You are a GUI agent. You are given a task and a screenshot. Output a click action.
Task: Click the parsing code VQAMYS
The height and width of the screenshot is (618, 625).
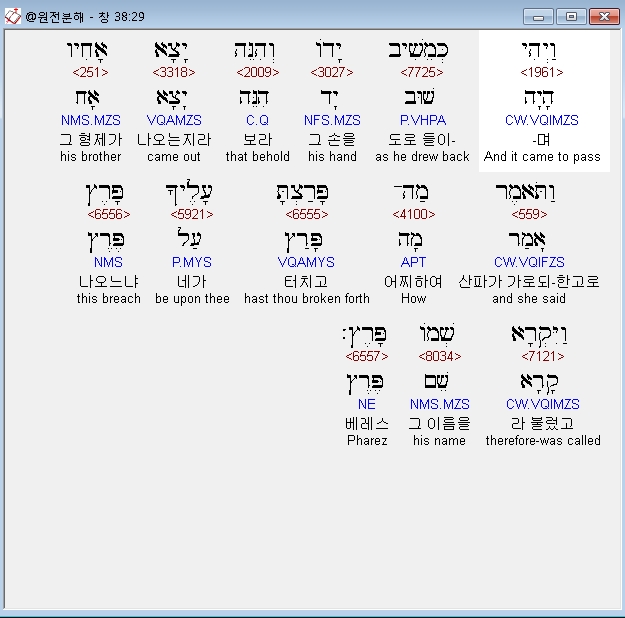(x=306, y=262)
